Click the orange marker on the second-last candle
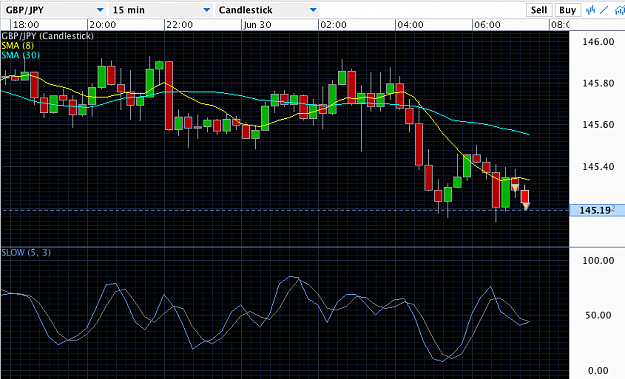This screenshot has height=379, width=625. [515, 187]
